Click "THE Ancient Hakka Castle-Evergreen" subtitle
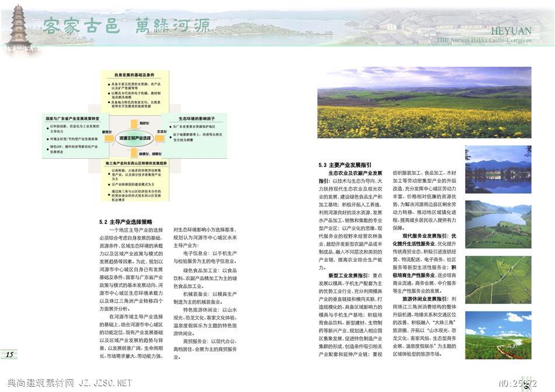555x392 pixels. tap(484, 40)
